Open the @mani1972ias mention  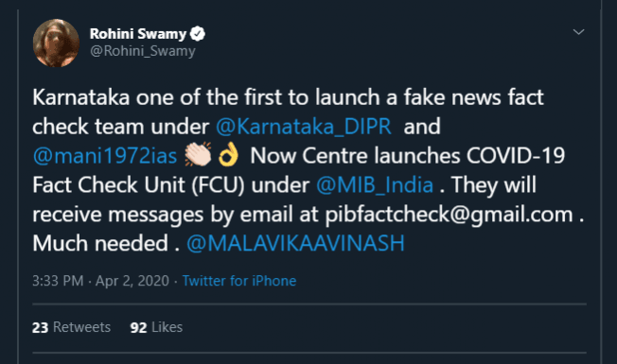(x=105, y=156)
